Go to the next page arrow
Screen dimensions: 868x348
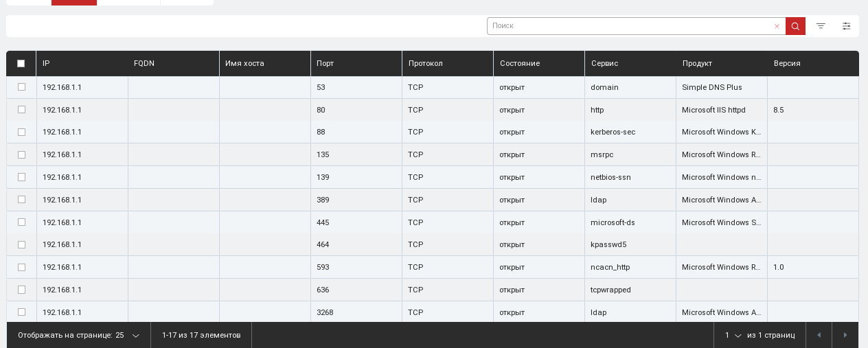(x=845, y=335)
